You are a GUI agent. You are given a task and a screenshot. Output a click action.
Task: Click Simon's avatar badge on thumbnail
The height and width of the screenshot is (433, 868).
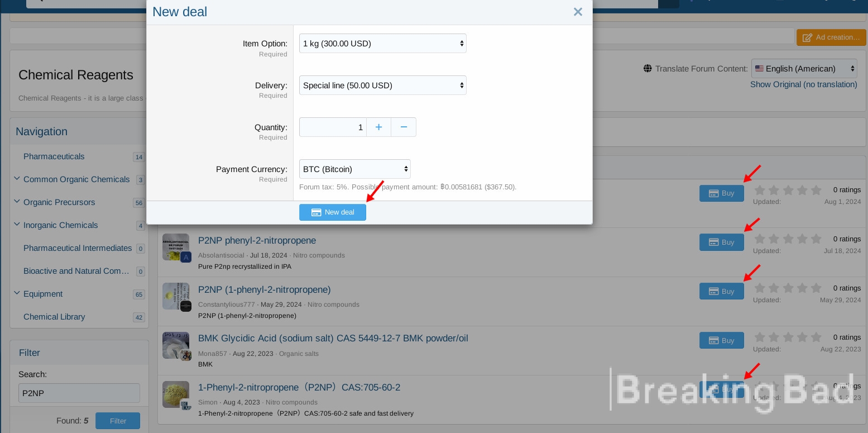click(186, 405)
